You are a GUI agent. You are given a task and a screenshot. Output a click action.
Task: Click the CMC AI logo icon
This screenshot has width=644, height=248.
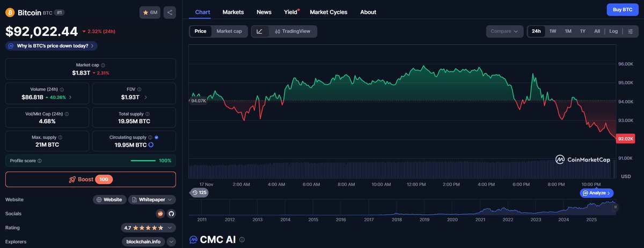click(x=193, y=239)
